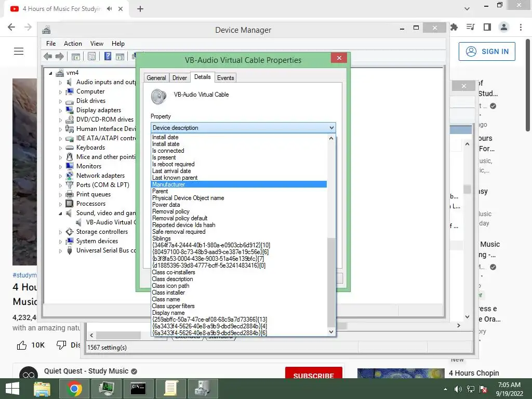
Task: Select Display name in the property list
Action: click(239, 313)
